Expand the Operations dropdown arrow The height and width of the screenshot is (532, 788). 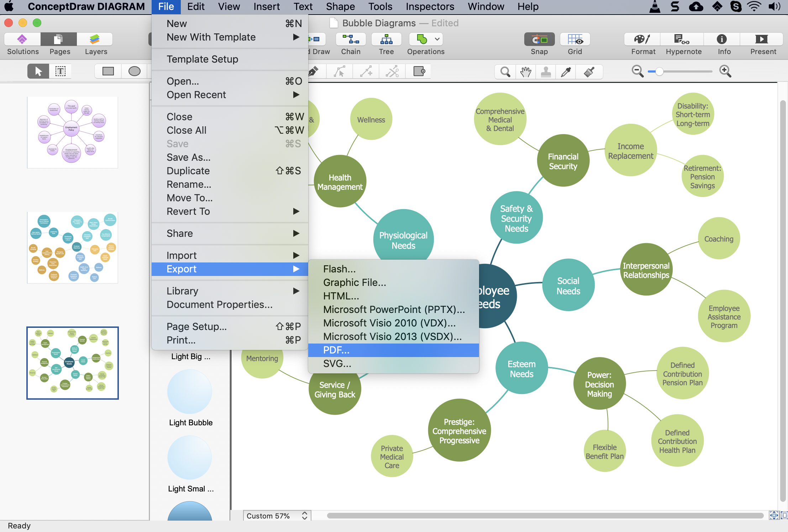[437, 39]
